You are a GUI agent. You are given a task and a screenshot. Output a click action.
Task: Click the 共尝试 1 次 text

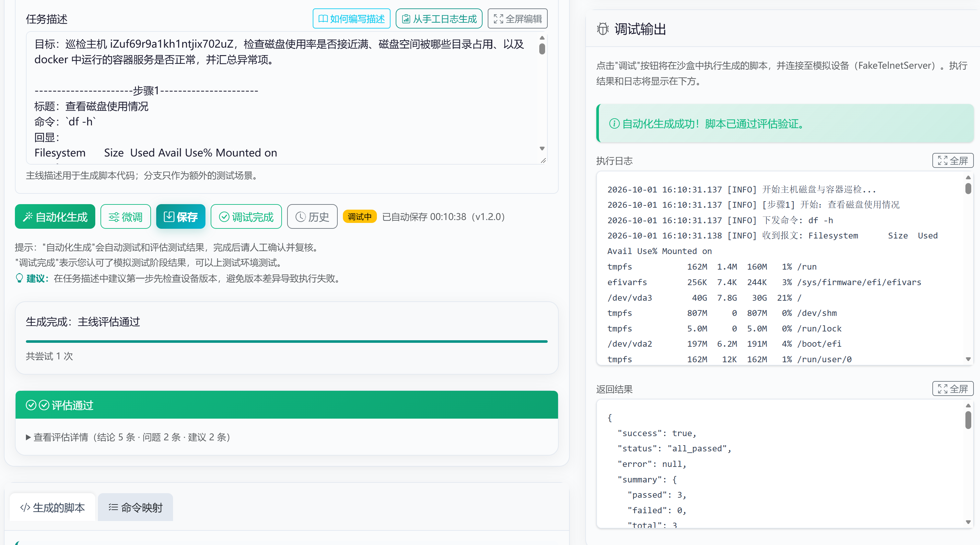pyautogui.click(x=50, y=356)
